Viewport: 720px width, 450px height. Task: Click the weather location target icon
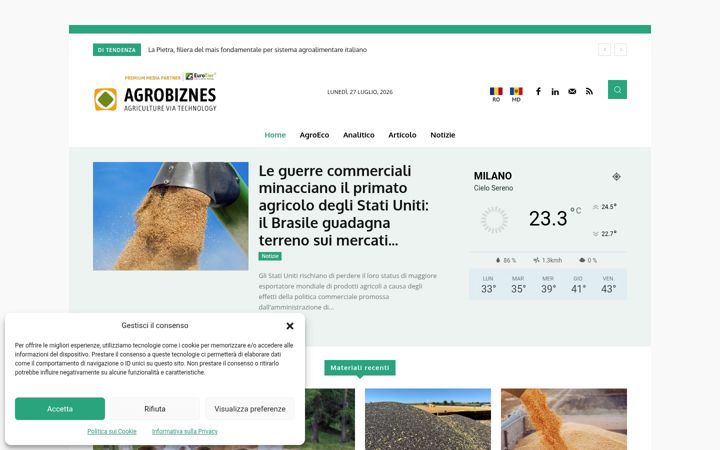pos(617,176)
